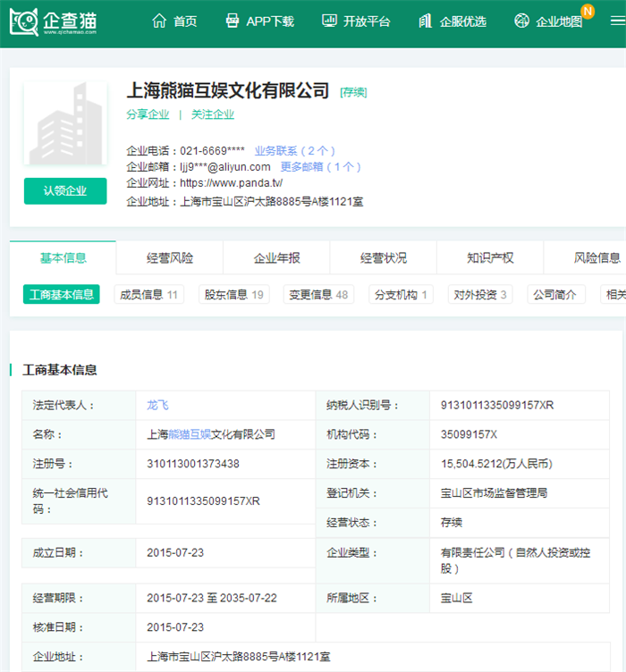Click the 成立日期 value 2015-07-23
Image resolution: width=626 pixels, height=672 pixels.
click(175, 552)
